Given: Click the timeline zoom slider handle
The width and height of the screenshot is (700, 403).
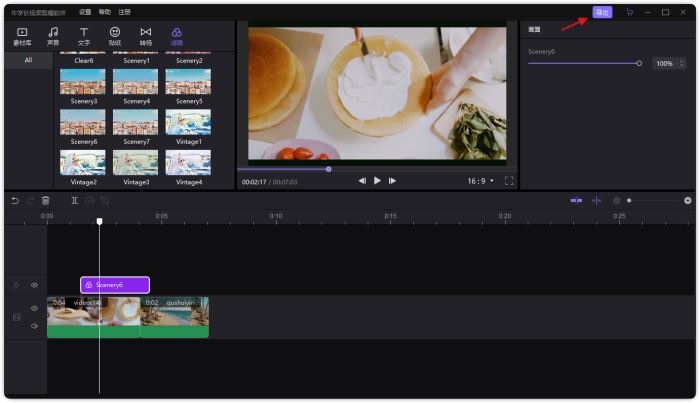Looking at the screenshot, I should point(629,201).
